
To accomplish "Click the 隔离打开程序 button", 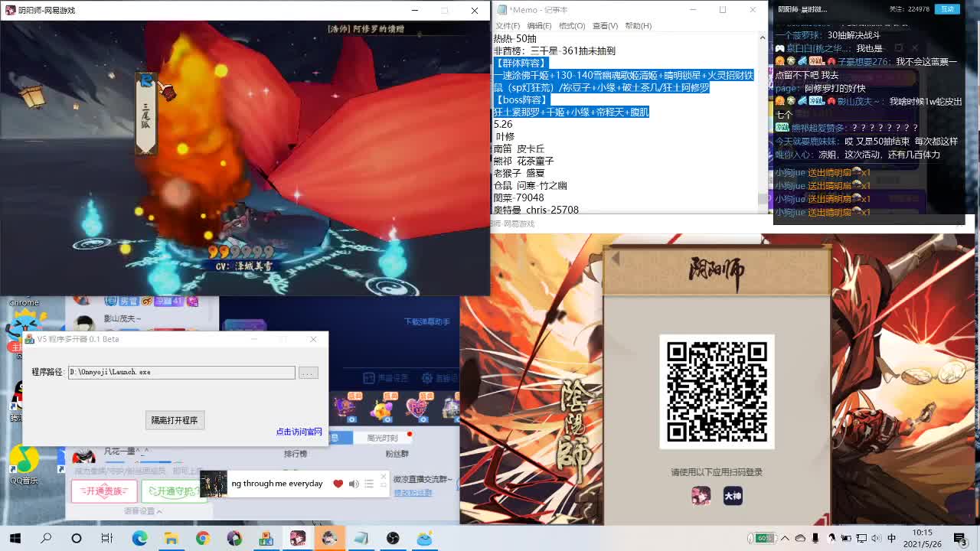I will pyautogui.click(x=175, y=420).
